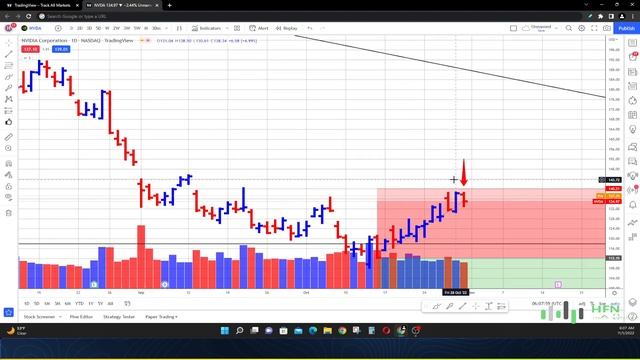The height and width of the screenshot is (360, 640).
Task: Click the go to date calendar icon
Action: (x=127, y=304)
